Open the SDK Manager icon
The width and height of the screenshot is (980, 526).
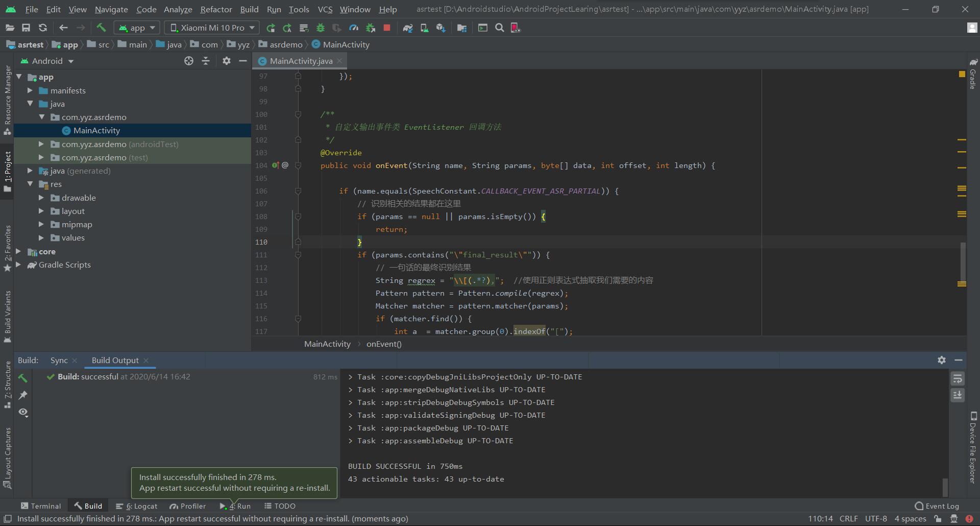[x=441, y=28]
